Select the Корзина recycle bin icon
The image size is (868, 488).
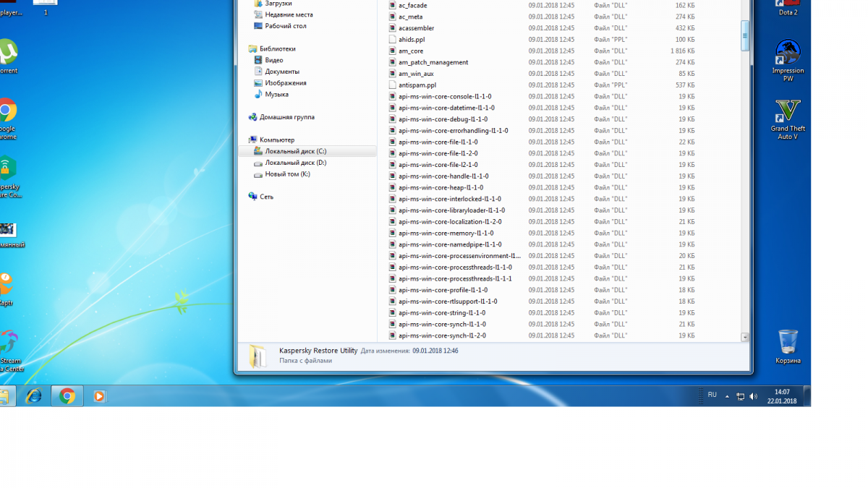(x=788, y=346)
